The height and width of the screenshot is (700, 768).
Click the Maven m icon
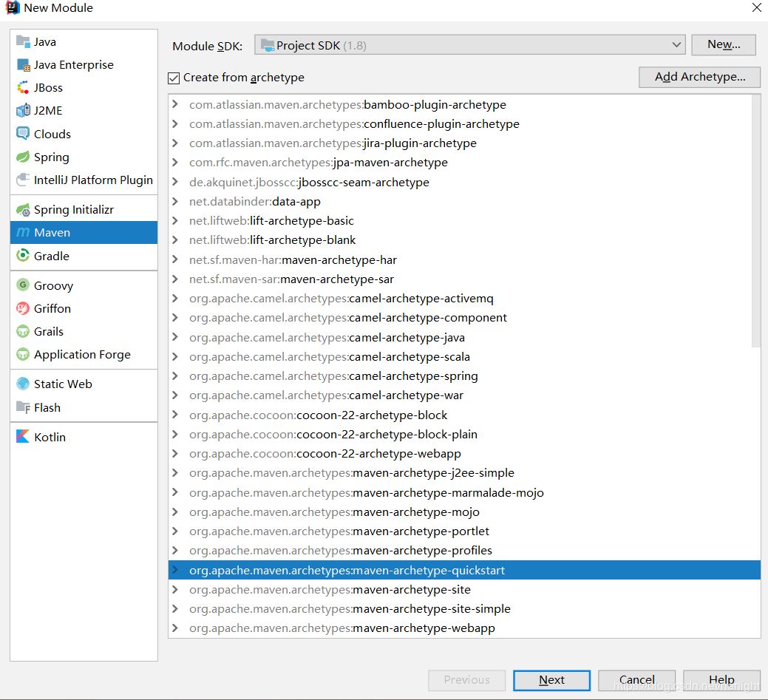click(x=23, y=232)
